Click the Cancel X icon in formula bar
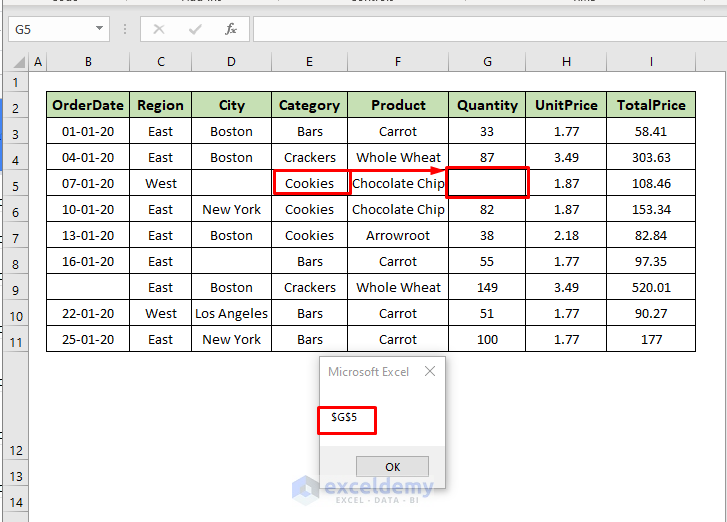 [159, 29]
